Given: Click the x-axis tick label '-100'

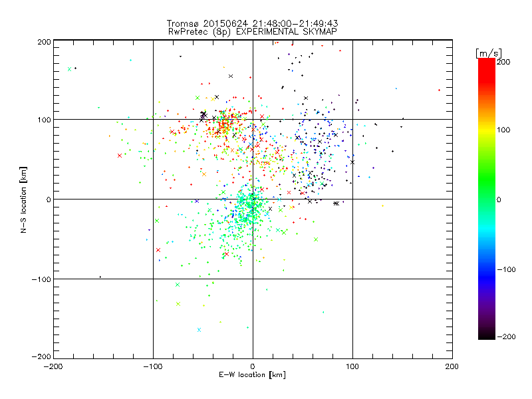Looking at the screenshot, I should coord(153,366).
